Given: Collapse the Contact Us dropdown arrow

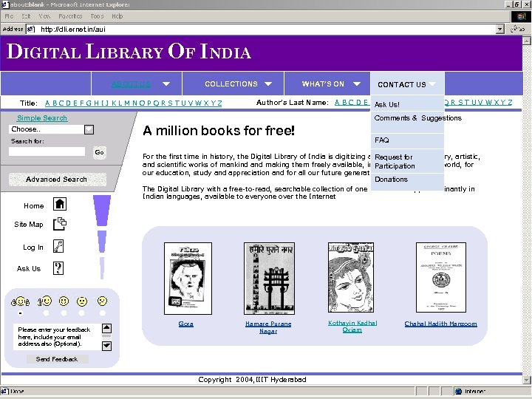Looking at the screenshot, I should point(432,83).
